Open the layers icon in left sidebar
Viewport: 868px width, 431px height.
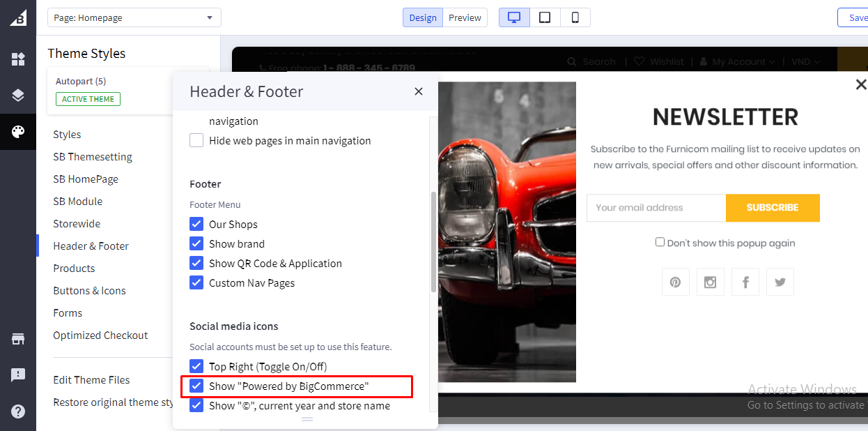click(18, 96)
